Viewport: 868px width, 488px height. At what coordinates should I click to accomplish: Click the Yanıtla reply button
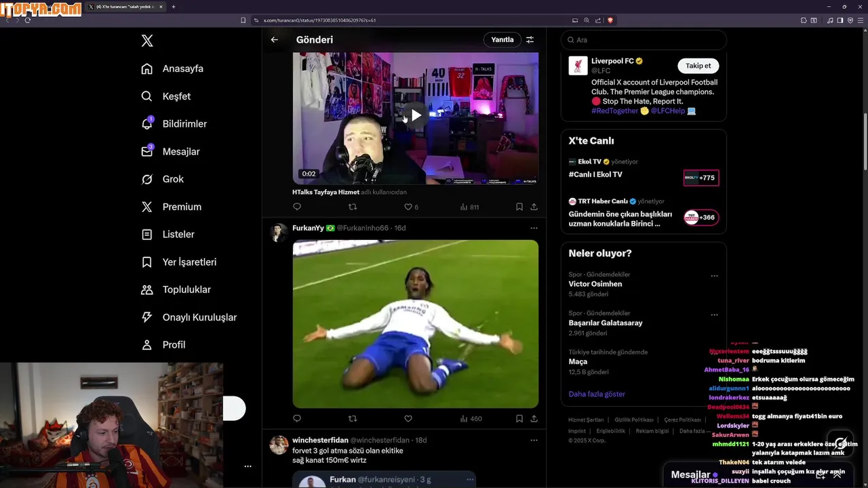pyautogui.click(x=502, y=40)
